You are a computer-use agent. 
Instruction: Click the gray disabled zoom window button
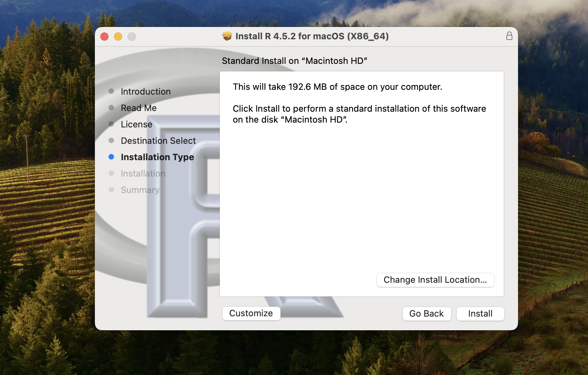(x=132, y=37)
